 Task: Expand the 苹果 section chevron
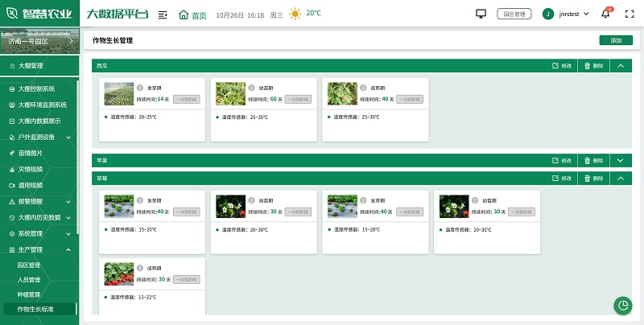click(x=620, y=161)
